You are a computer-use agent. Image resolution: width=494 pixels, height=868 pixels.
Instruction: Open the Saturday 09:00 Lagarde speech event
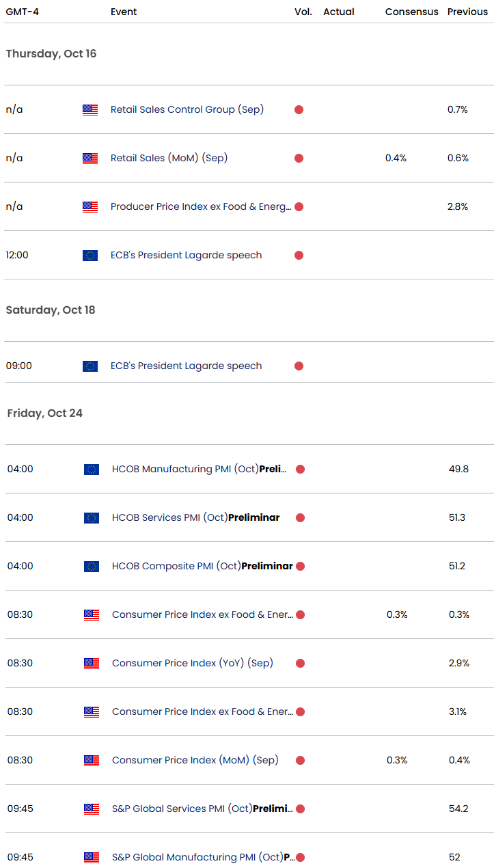coord(186,366)
